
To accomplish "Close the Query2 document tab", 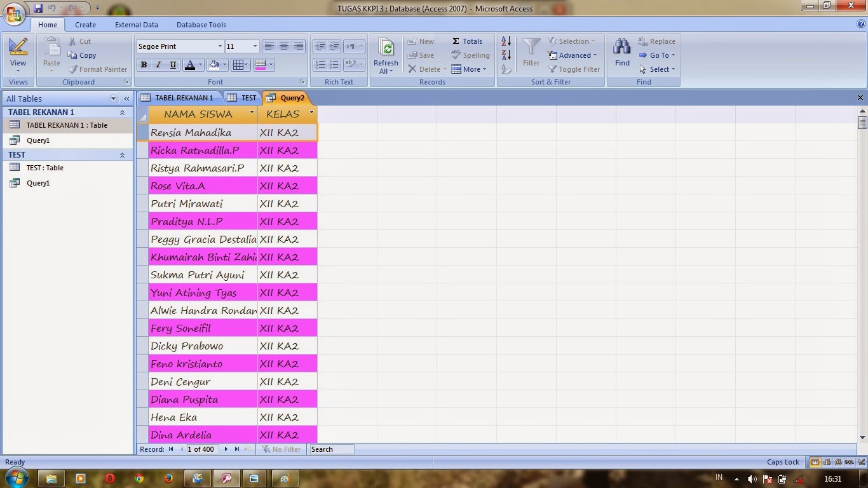I will [x=860, y=98].
